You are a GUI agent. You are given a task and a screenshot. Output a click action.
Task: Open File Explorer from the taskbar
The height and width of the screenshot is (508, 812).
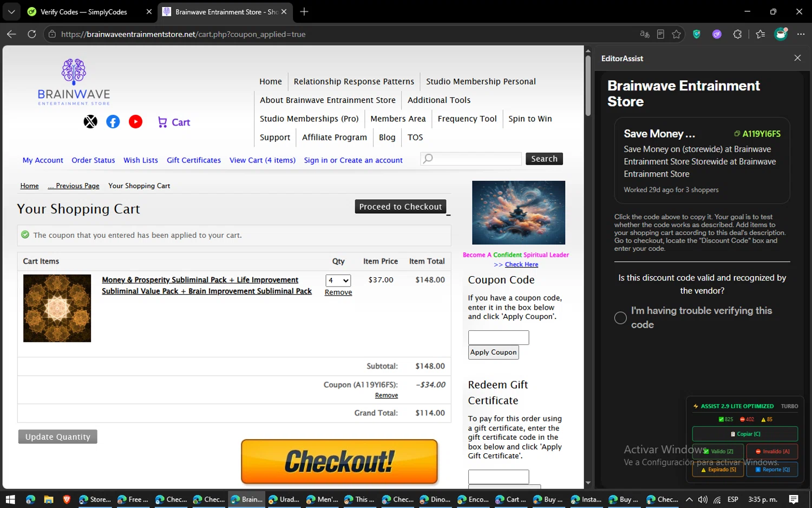[49, 499]
